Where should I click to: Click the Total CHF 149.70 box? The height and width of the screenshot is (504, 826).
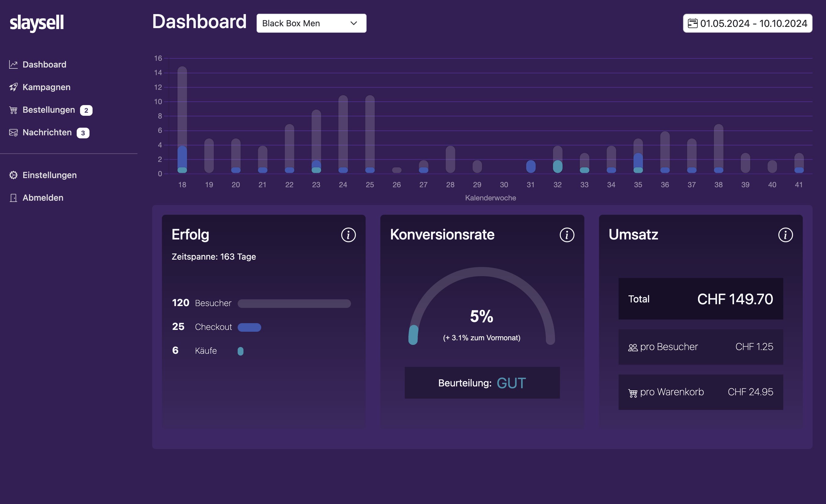701,299
